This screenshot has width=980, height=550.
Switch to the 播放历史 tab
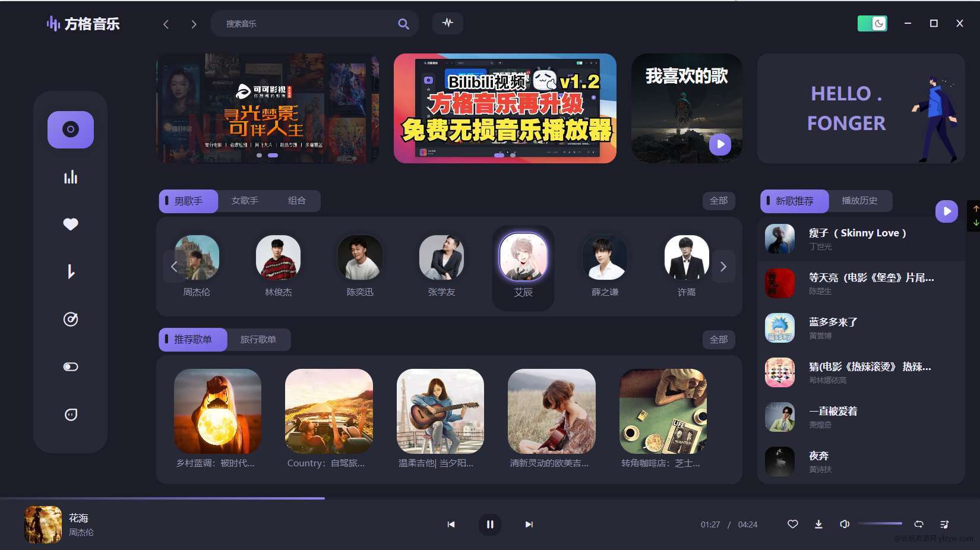point(859,201)
